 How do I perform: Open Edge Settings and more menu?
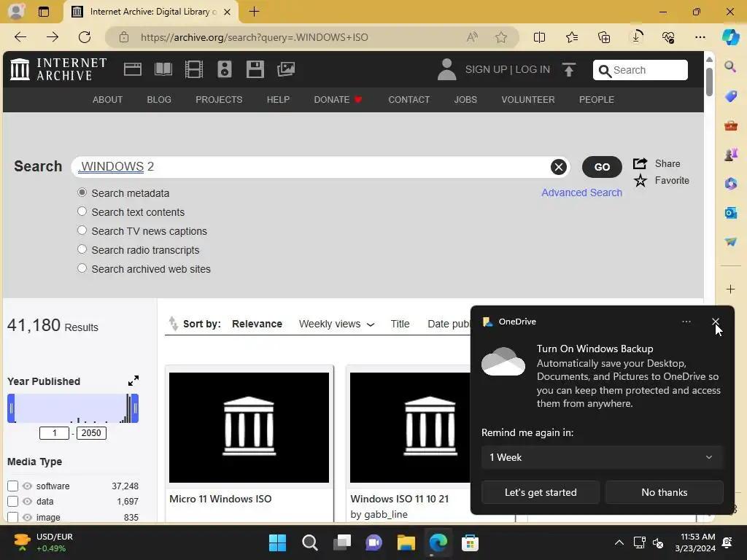pos(700,37)
